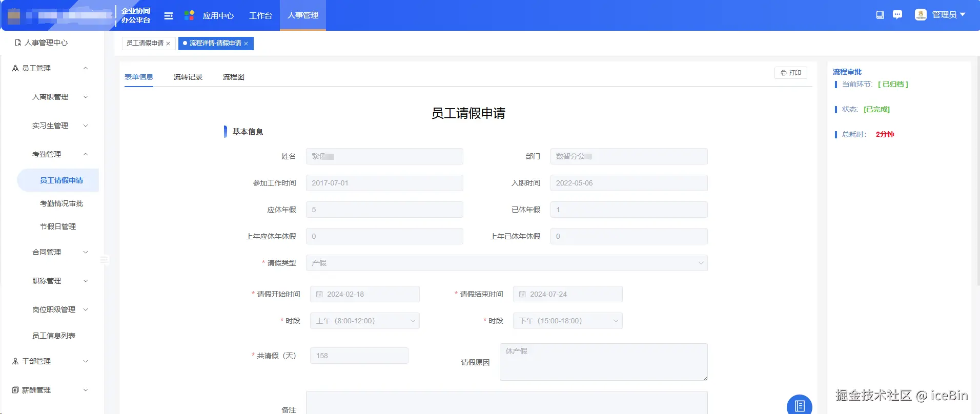The height and width of the screenshot is (414, 980).
Task: Click the 2分钟 total time value
Action: [885, 134]
